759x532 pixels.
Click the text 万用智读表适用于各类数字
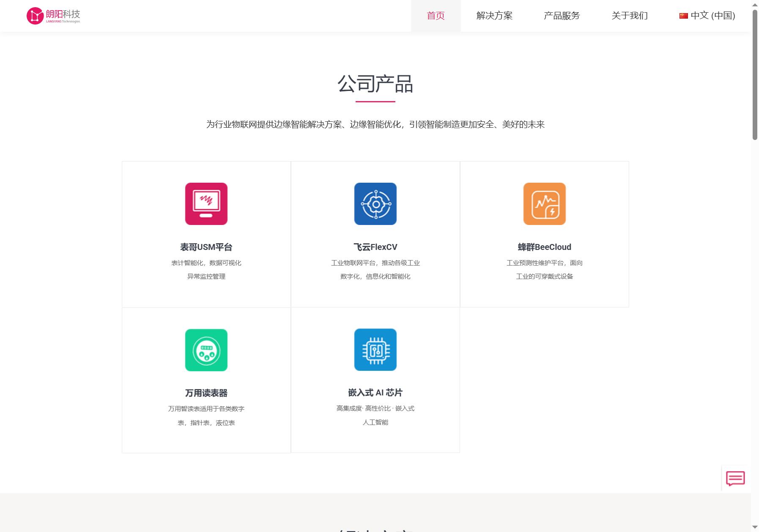[206, 409]
